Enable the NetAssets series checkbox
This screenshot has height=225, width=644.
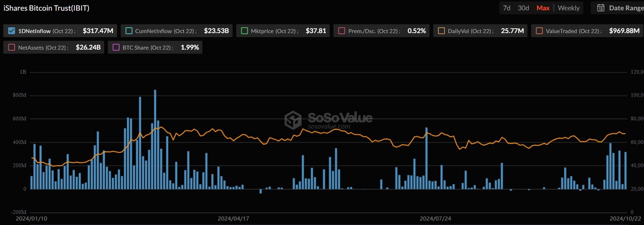pos(11,47)
